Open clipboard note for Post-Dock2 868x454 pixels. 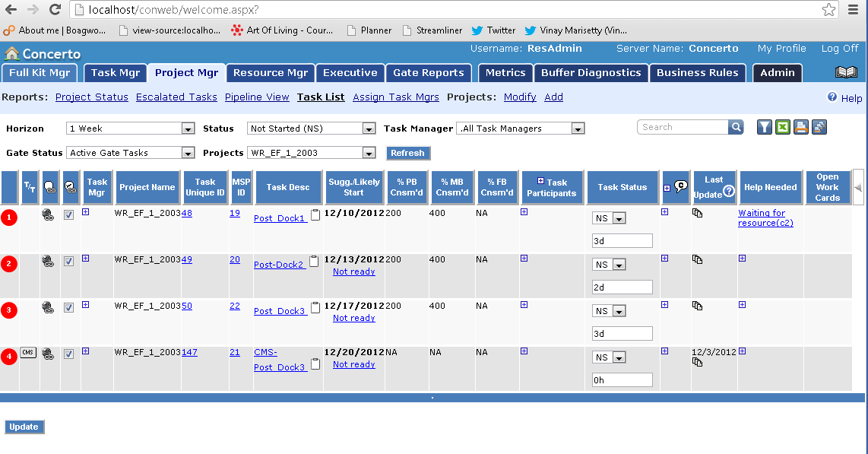[314, 262]
